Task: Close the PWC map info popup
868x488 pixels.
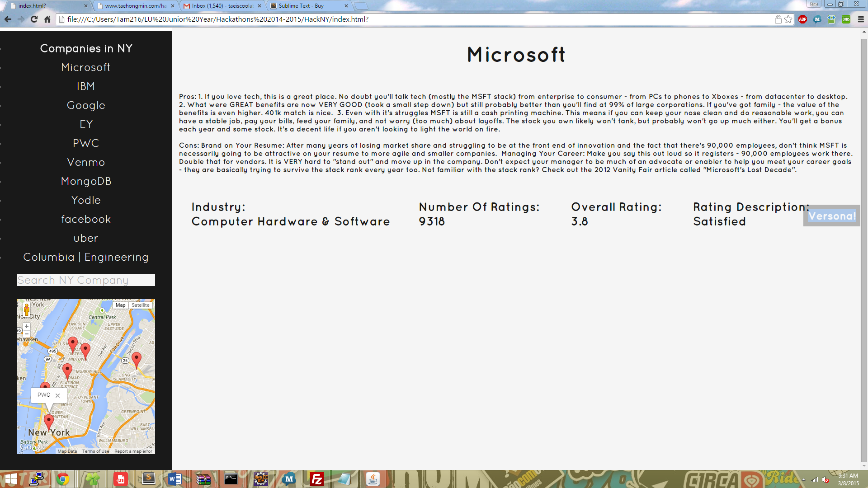Action: [x=57, y=395]
